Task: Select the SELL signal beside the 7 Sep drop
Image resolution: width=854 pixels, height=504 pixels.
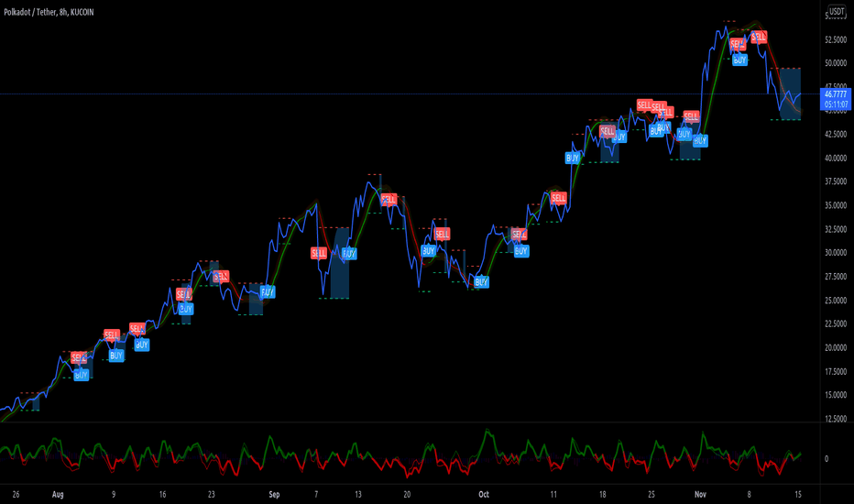Action: 319,253
